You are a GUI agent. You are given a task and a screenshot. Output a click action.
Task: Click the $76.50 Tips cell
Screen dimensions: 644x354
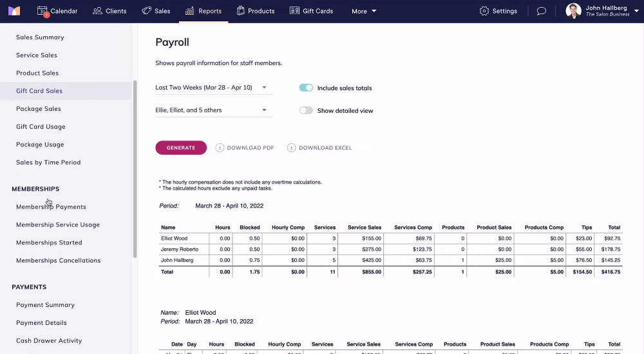point(583,261)
